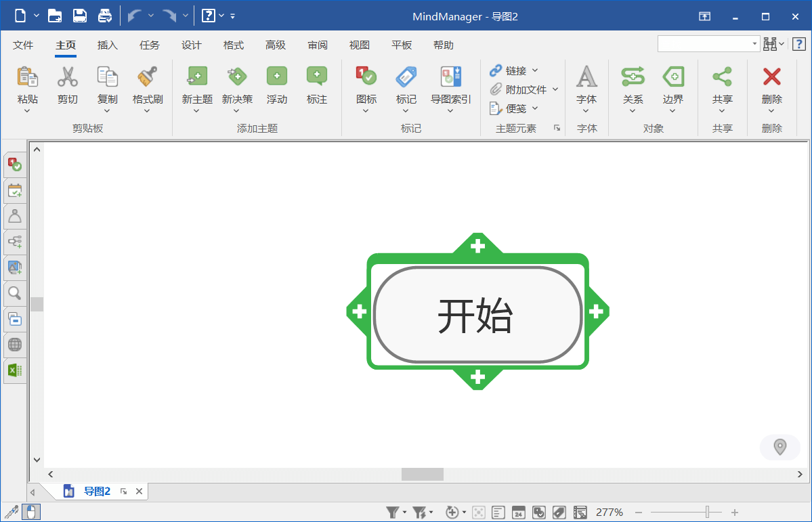Screen dimensions: 812x522
Task: Open the Library image sidebar tab
Action: (x=14, y=267)
